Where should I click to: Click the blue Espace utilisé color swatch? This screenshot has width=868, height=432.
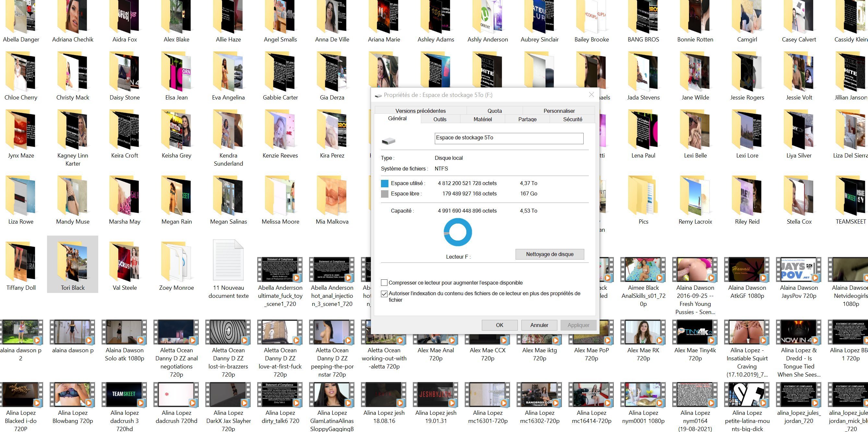pos(385,183)
